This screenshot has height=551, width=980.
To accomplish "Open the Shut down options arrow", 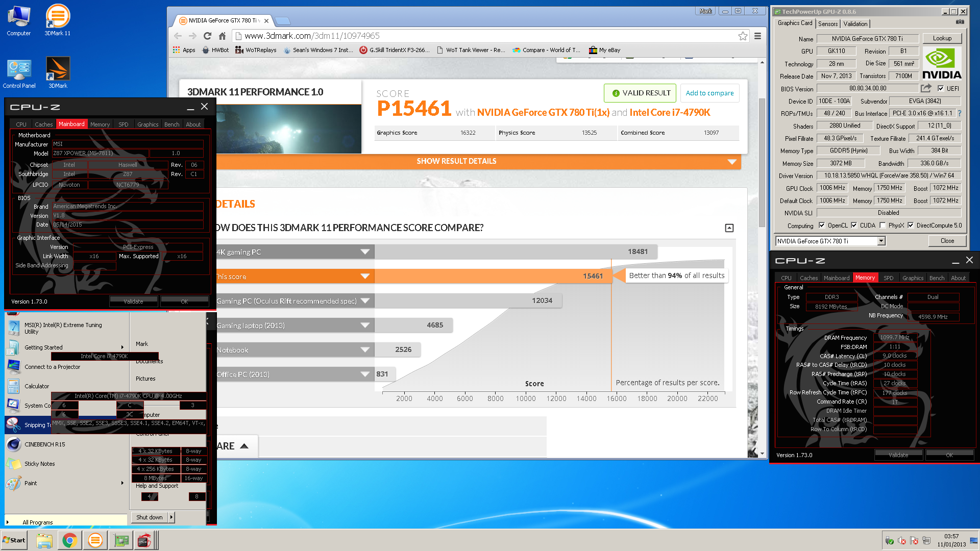I will [171, 517].
